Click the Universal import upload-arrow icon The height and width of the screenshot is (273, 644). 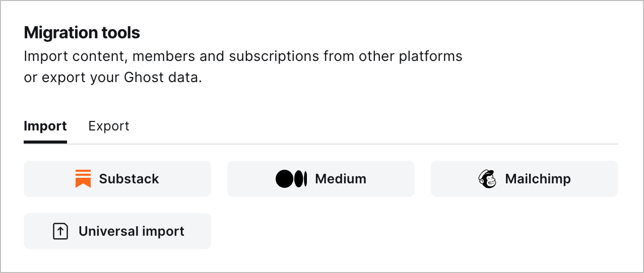[x=60, y=231]
